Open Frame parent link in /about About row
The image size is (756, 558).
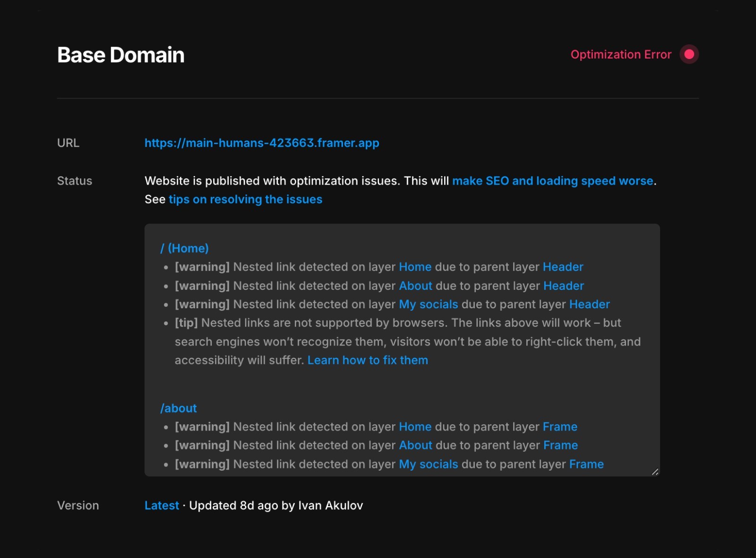pyautogui.click(x=560, y=445)
